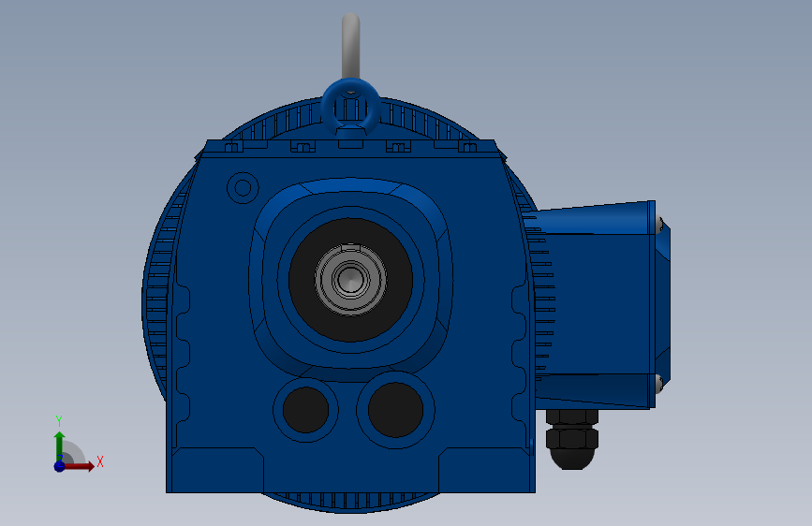The image size is (812, 526).
Task: Select the grey central output shaft
Action: tap(350, 280)
